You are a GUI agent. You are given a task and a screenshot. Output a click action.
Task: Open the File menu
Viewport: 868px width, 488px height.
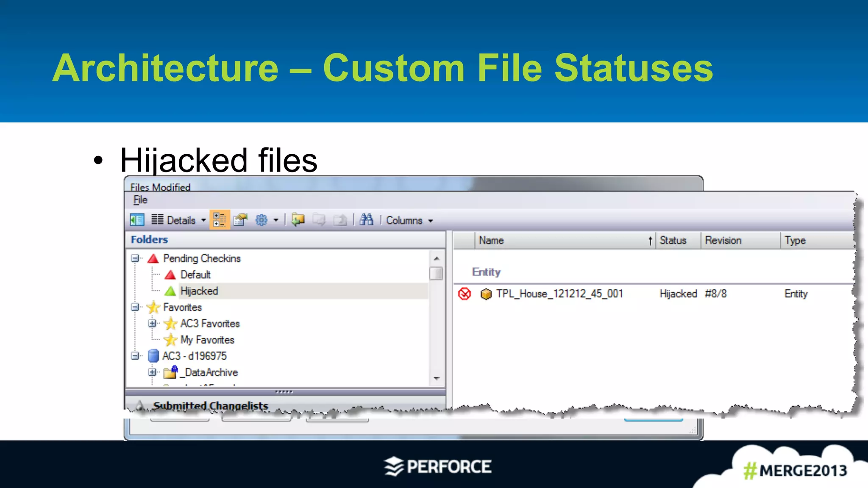140,200
